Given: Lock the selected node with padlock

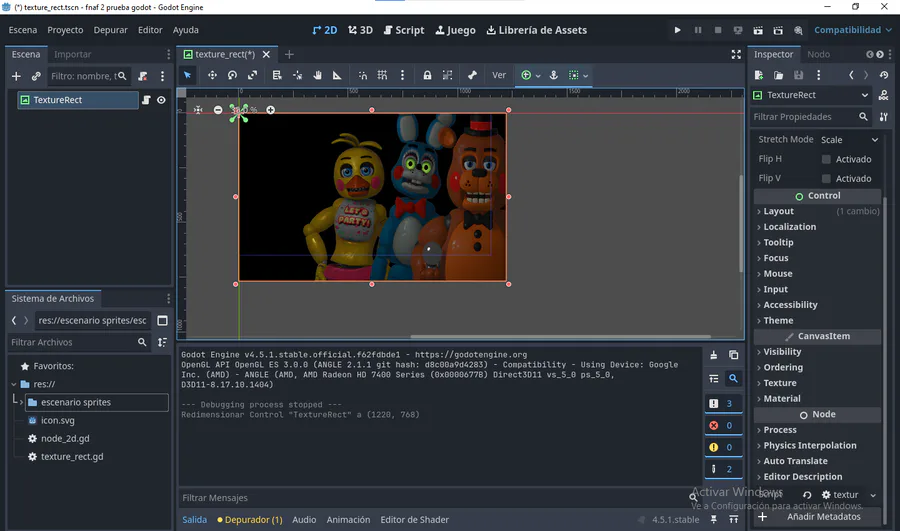Looking at the screenshot, I should 427,75.
